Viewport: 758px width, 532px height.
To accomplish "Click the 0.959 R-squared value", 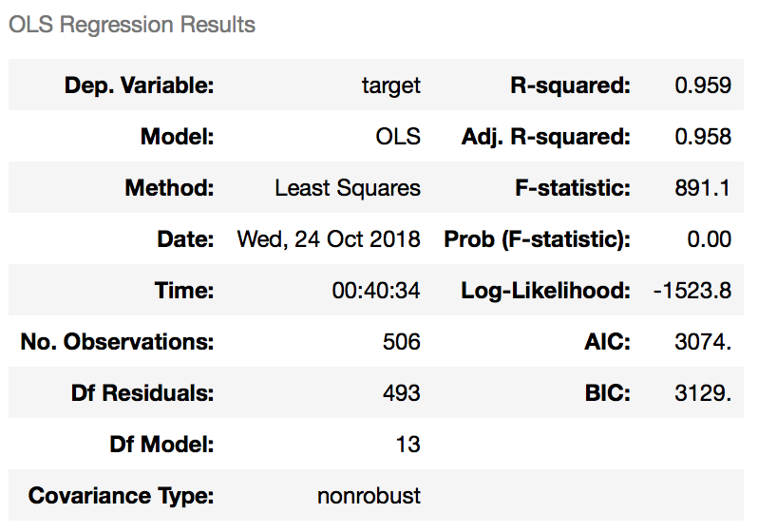I will 703,85.
